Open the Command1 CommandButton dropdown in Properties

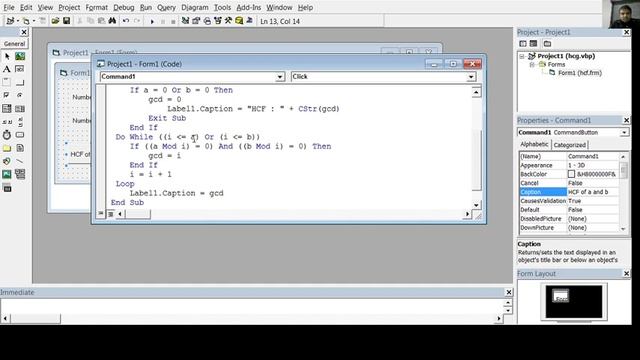(624, 133)
